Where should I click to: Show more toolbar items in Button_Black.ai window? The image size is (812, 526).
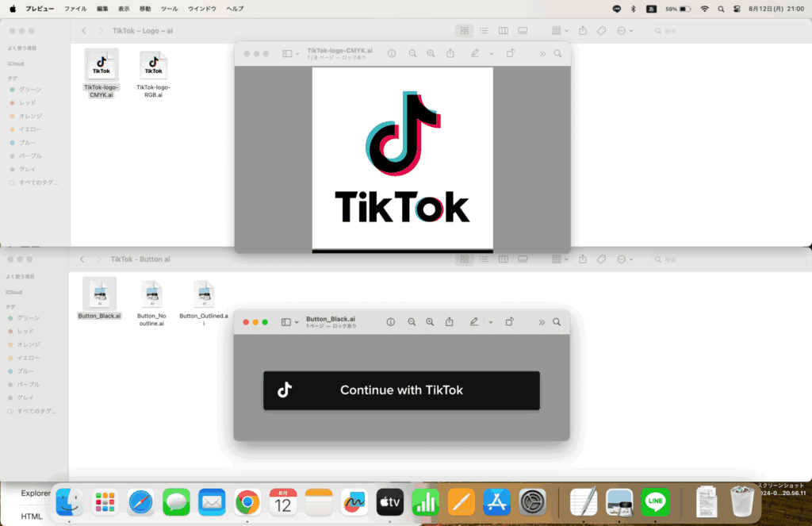pos(541,322)
